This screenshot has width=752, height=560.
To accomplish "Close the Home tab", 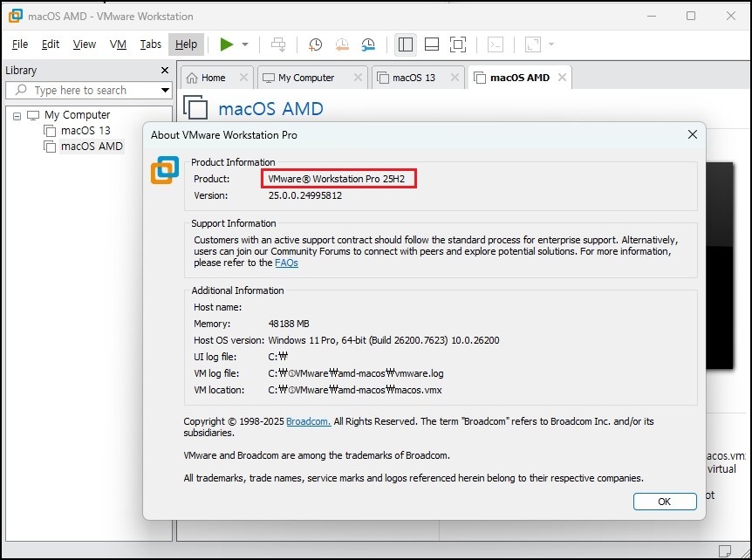I will coord(243,77).
